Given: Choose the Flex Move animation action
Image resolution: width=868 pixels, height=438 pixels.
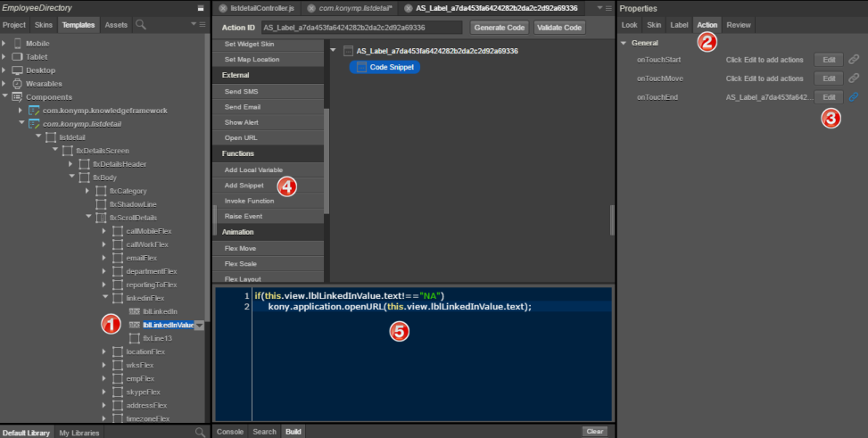Looking at the screenshot, I should (268, 248).
